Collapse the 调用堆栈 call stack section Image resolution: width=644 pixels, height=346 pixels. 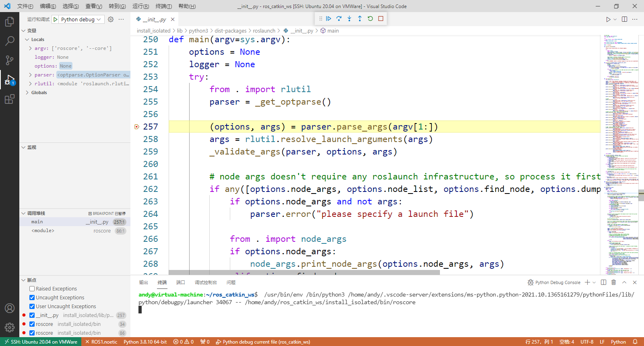23,213
